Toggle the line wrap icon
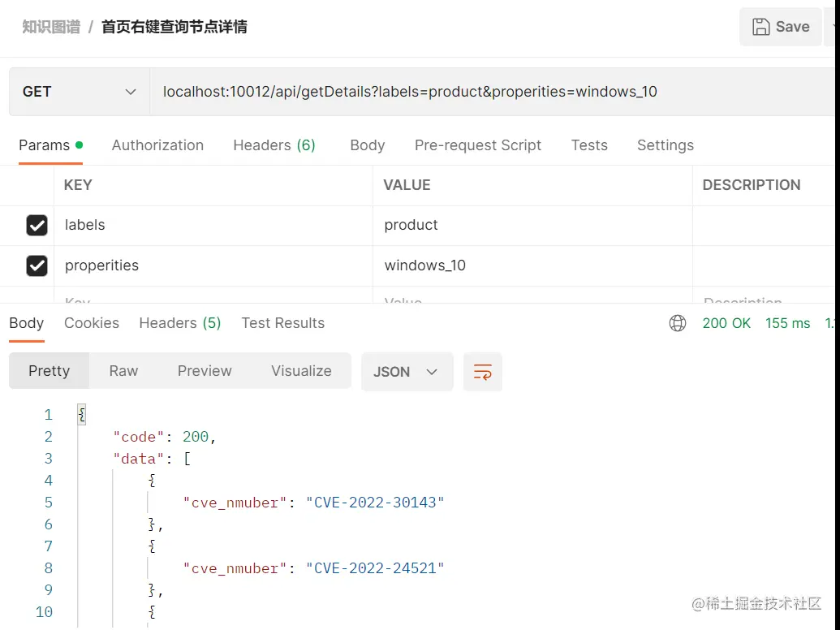The width and height of the screenshot is (840, 630). [483, 372]
